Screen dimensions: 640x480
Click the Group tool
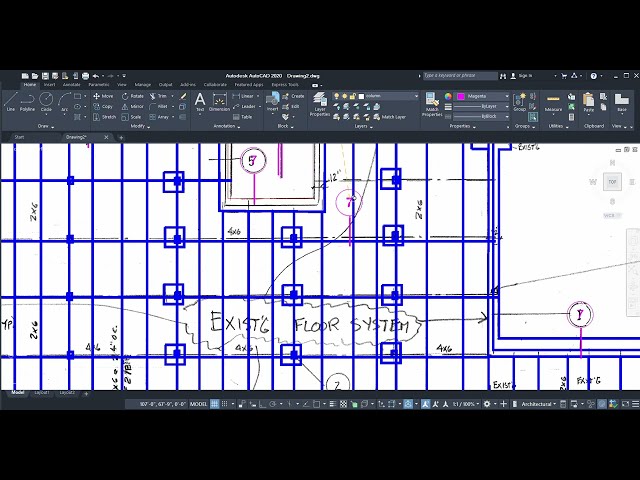(520, 102)
